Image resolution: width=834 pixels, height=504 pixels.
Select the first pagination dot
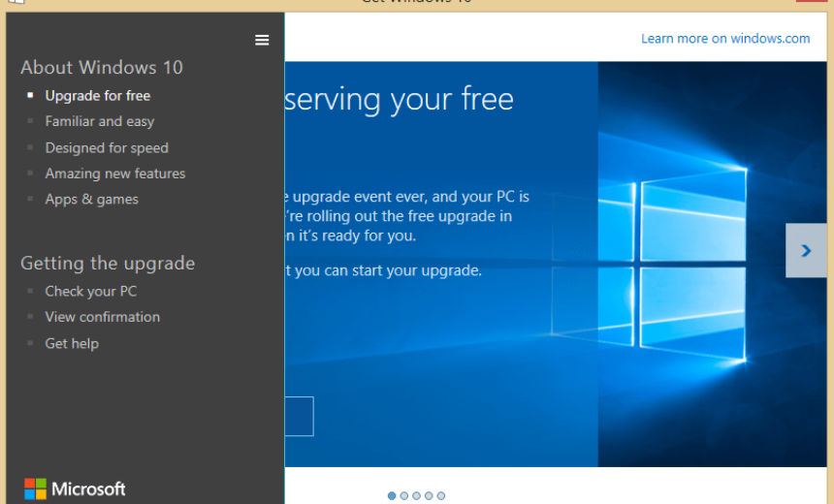coord(392,495)
